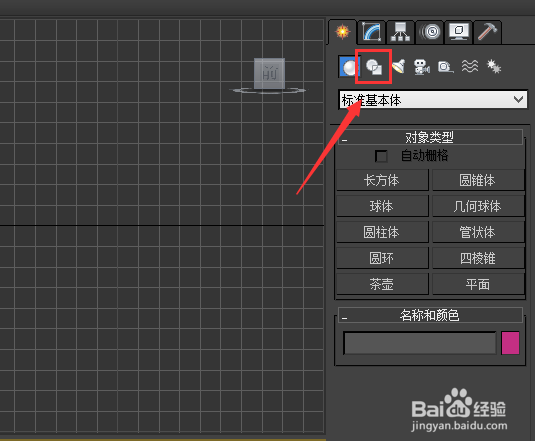This screenshot has height=441, width=535.
Task: Select the Helpers tape measure icon
Action: click(x=445, y=67)
